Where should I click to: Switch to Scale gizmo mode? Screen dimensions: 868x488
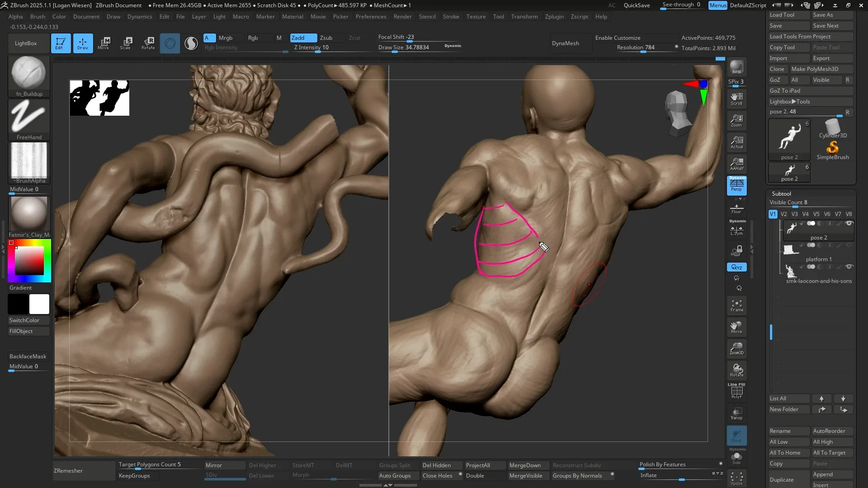[x=126, y=43]
